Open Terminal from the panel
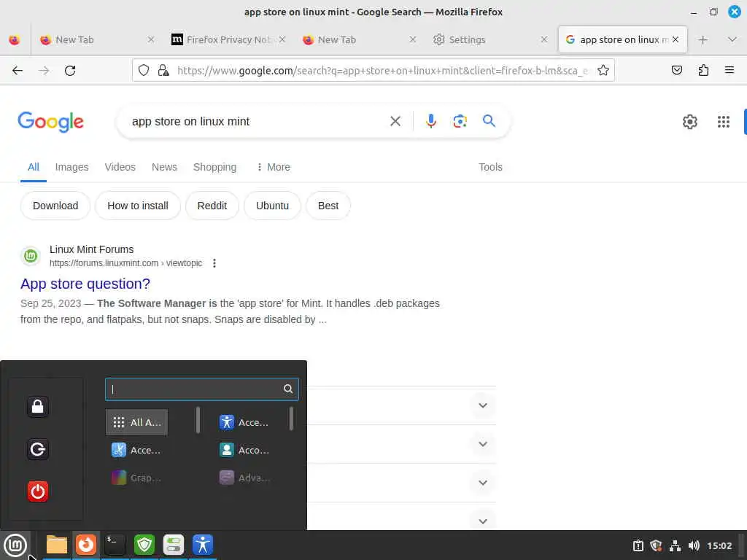This screenshot has height=560, width=747. coord(115,545)
